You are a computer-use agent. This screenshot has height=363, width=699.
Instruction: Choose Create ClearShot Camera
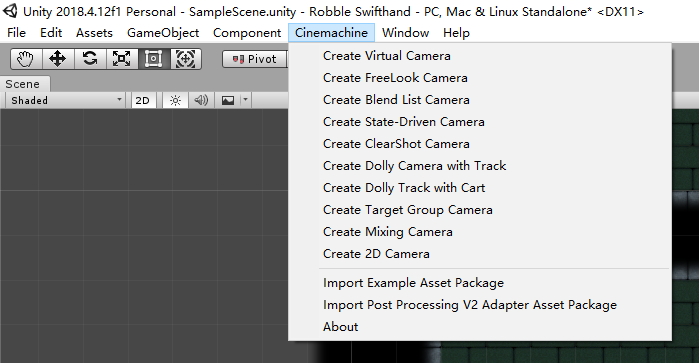(480, 144)
